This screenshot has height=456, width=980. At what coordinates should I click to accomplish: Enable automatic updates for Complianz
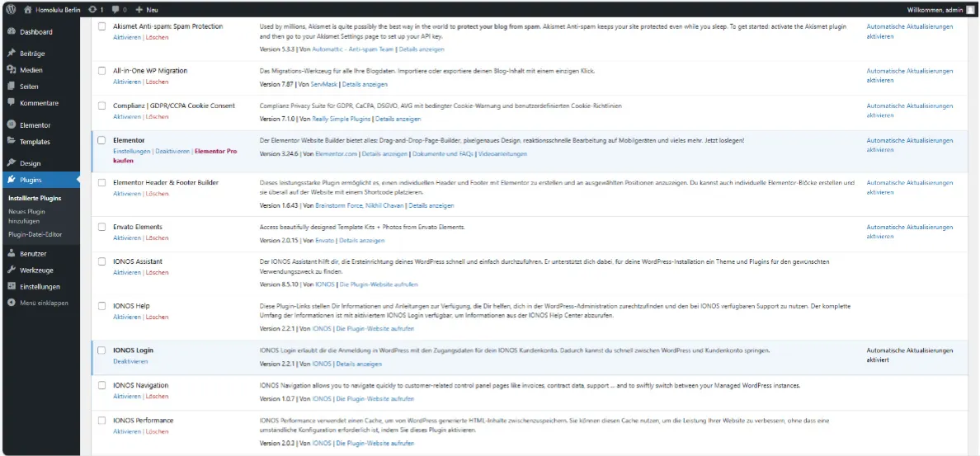(909, 110)
